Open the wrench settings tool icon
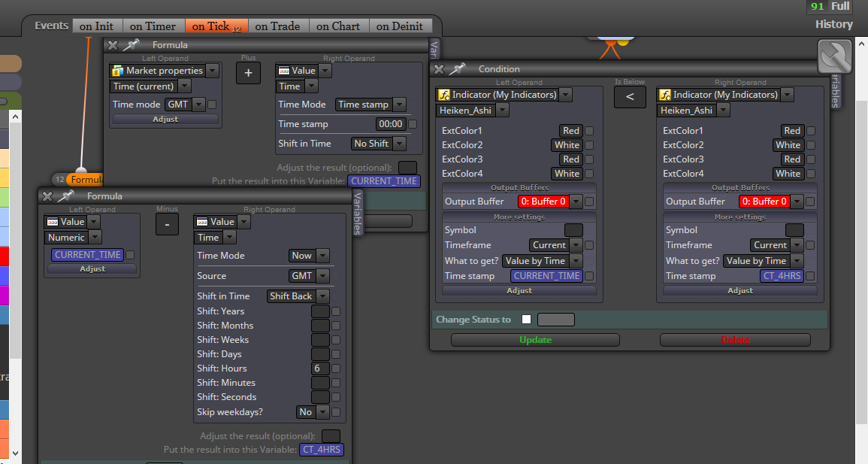The height and width of the screenshot is (464, 868). pos(834,56)
